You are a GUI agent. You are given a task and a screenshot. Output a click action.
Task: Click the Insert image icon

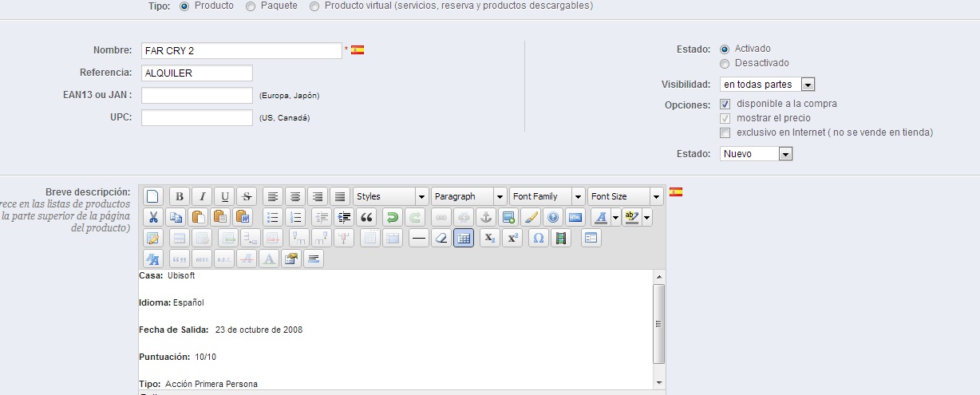point(508,217)
